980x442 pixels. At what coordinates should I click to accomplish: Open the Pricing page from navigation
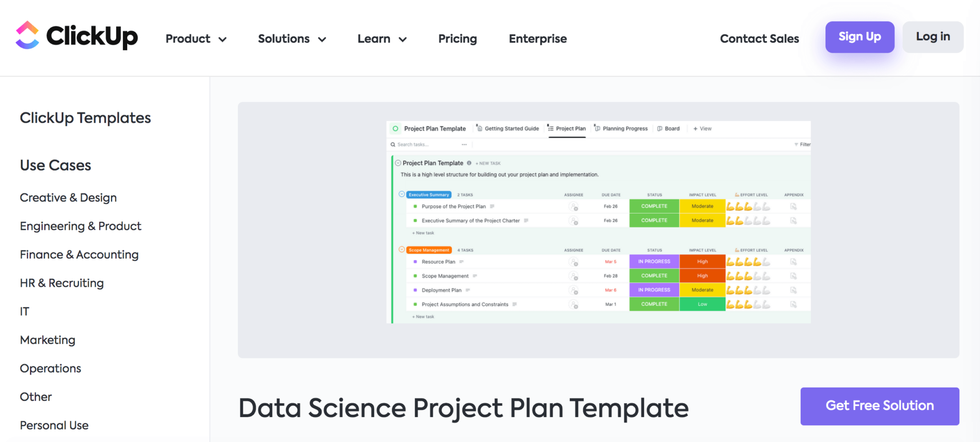coord(457,39)
